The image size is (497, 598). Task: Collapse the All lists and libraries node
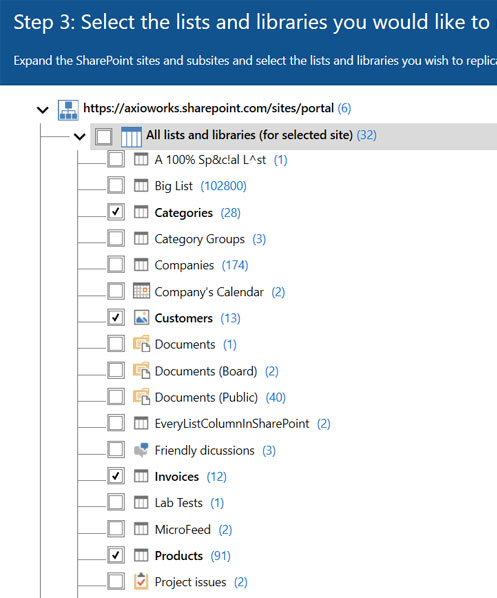point(79,137)
